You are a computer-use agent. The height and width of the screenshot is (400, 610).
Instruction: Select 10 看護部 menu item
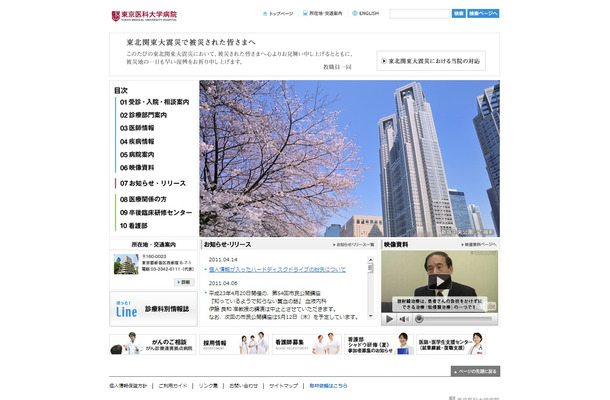click(133, 226)
